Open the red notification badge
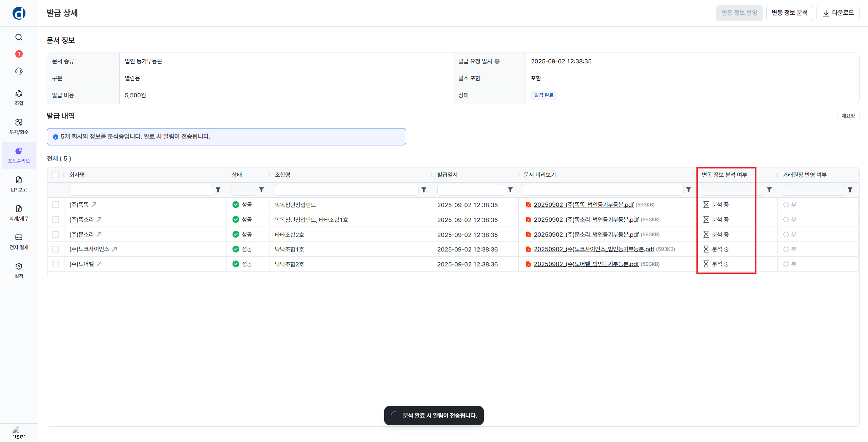 (19, 54)
